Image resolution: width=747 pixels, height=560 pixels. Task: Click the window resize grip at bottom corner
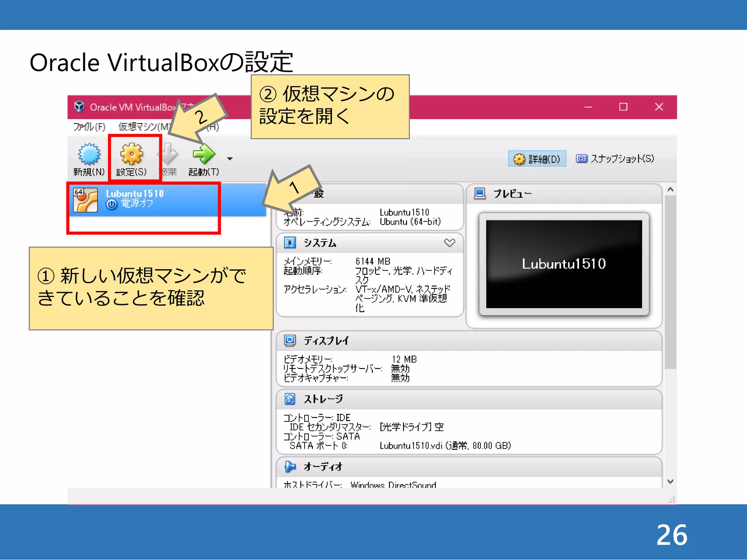click(671, 499)
